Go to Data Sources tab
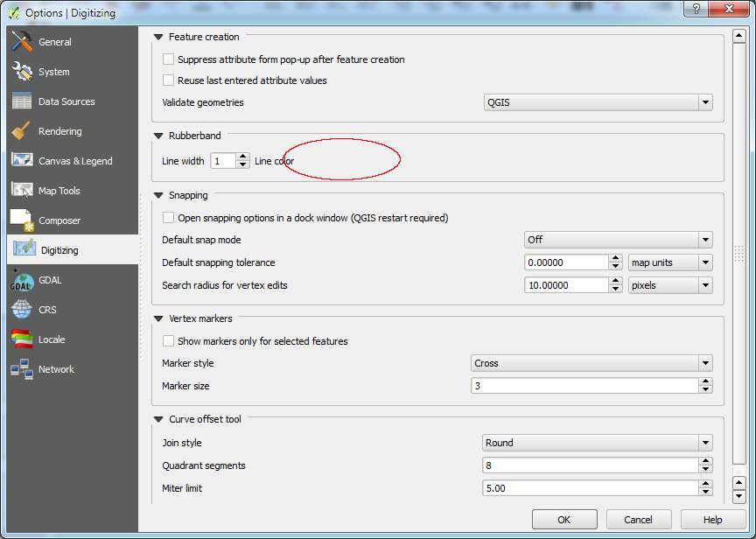 73,101
